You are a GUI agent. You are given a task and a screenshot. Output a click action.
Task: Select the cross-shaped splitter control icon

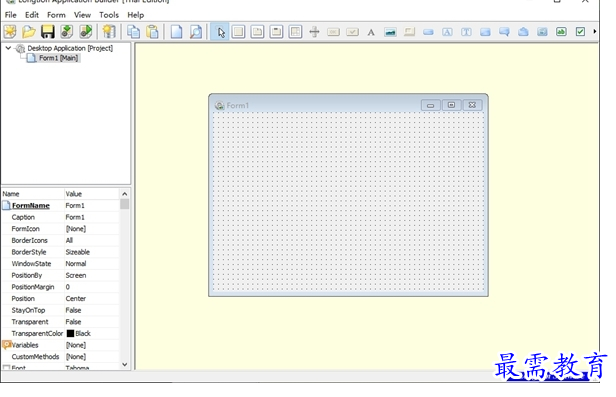[314, 31]
